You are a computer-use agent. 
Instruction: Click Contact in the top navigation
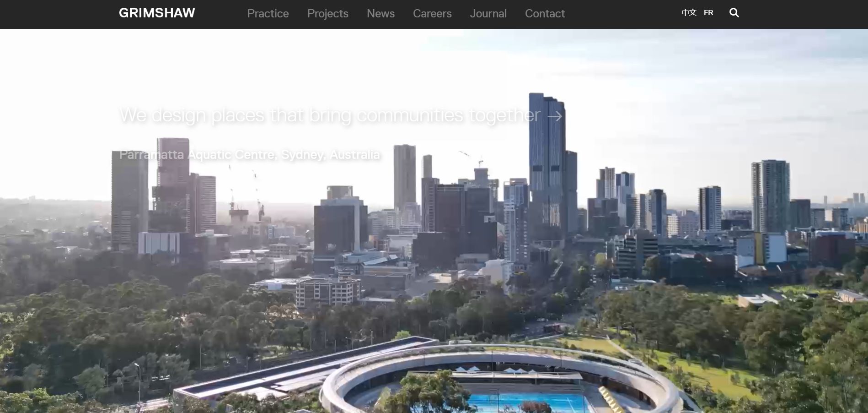pyautogui.click(x=545, y=14)
